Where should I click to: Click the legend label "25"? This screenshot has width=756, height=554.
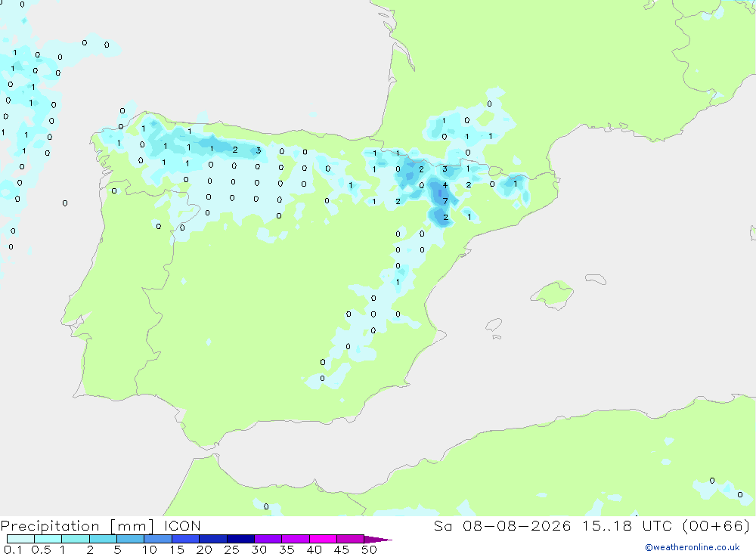pos(231,549)
